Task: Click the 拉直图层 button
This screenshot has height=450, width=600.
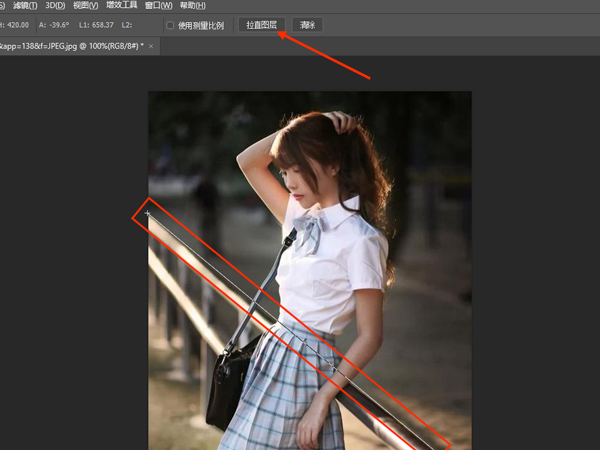Action: pyautogui.click(x=264, y=25)
